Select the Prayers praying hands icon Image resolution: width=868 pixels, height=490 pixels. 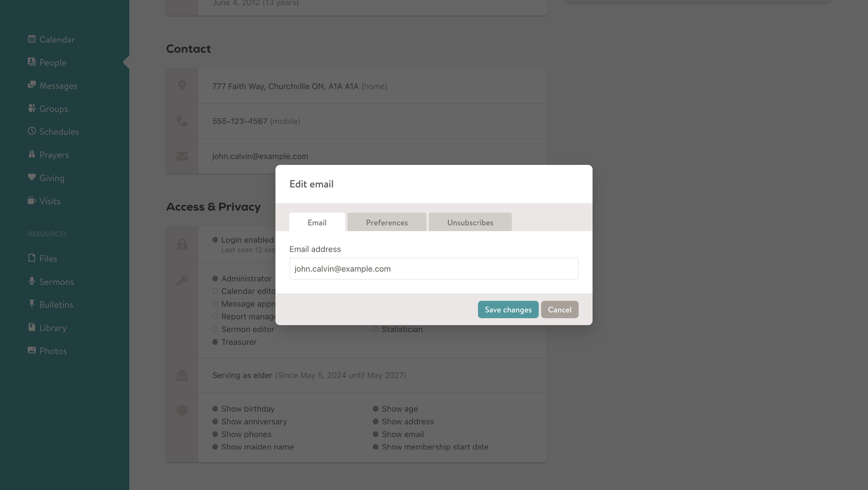pyautogui.click(x=32, y=154)
